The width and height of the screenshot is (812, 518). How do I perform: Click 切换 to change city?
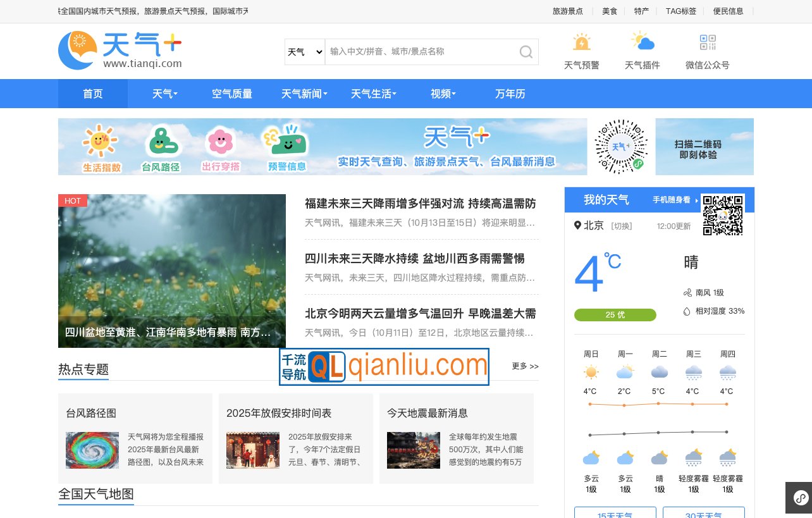[621, 226]
